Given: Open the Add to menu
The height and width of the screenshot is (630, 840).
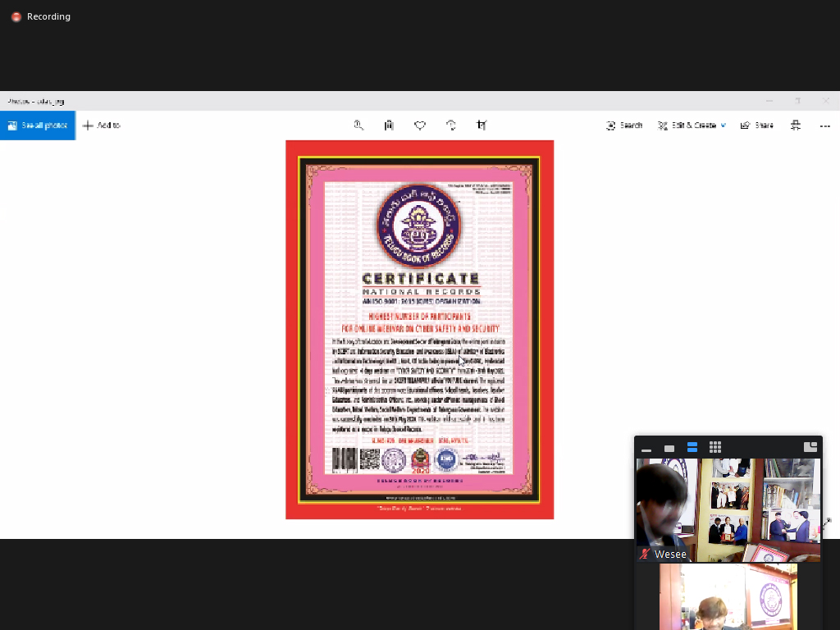Looking at the screenshot, I should 102,126.
